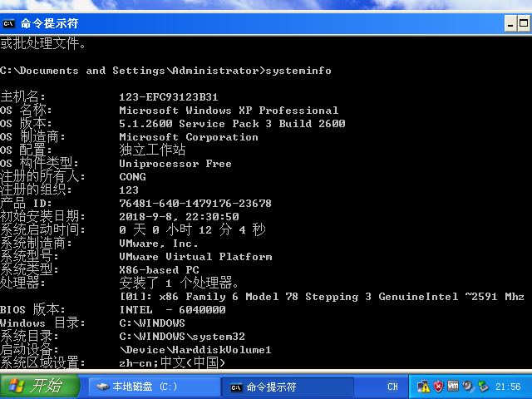The image size is (532, 399).
Task: Click the Microsoft Corporation value
Action: point(189,137)
